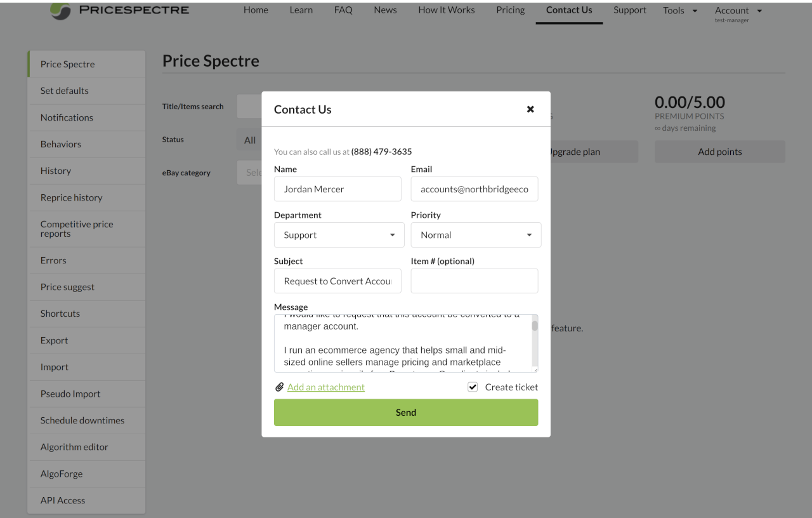Navigate to the Pricing menu item
Viewport: 812px width, 518px height.
tap(510, 10)
